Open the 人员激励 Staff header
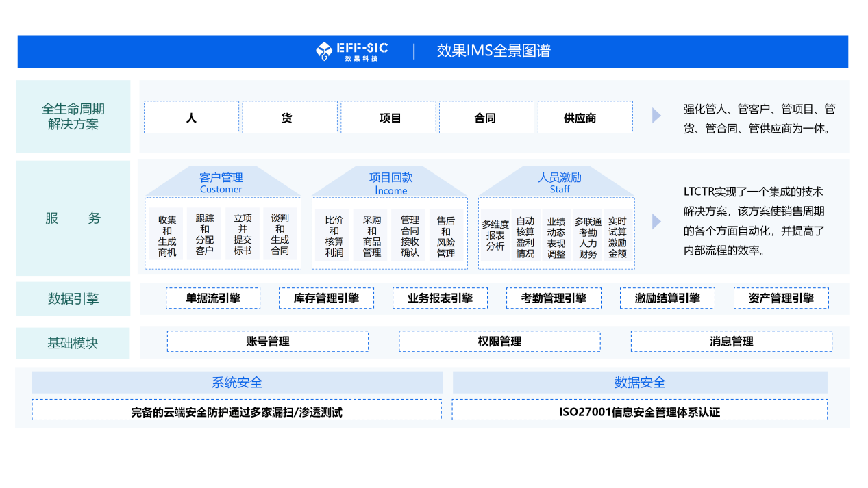This screenshot has height=488, width=868. tap(559, 183)
